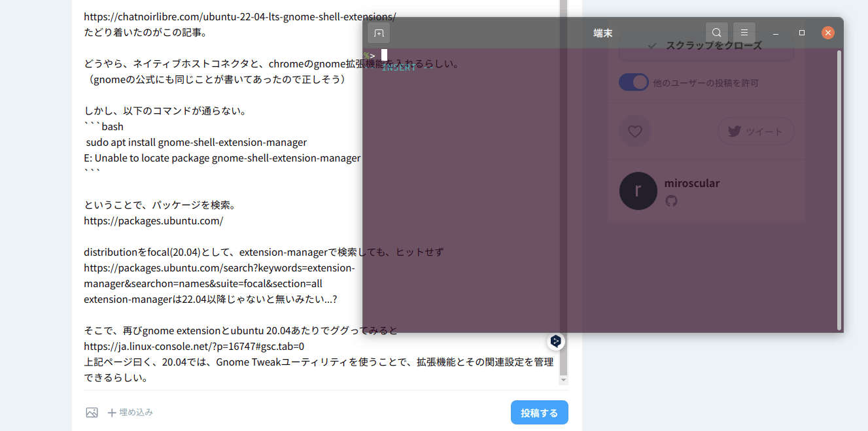868x431 pixels.
Task: Open the terminal search tool
Action: point(717,33)
